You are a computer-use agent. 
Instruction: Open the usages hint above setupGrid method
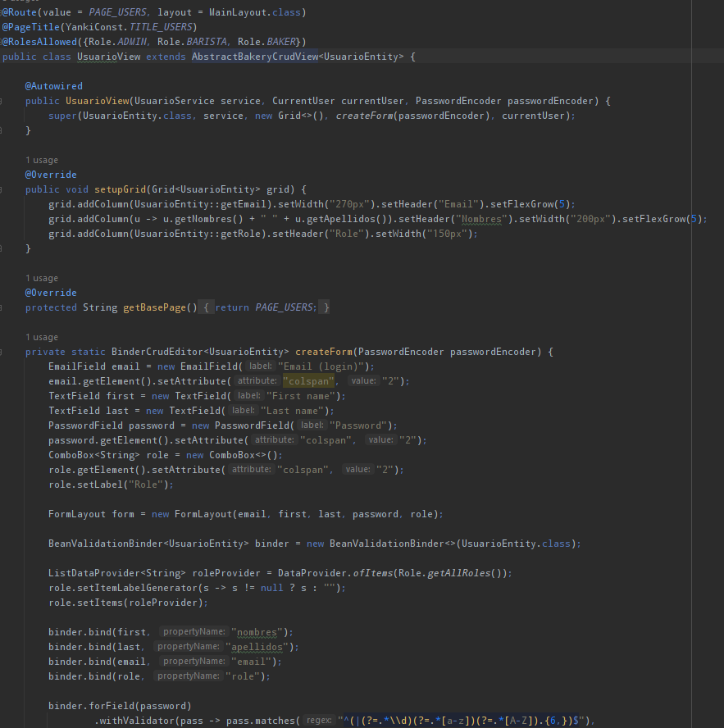(x=41, y=160)
